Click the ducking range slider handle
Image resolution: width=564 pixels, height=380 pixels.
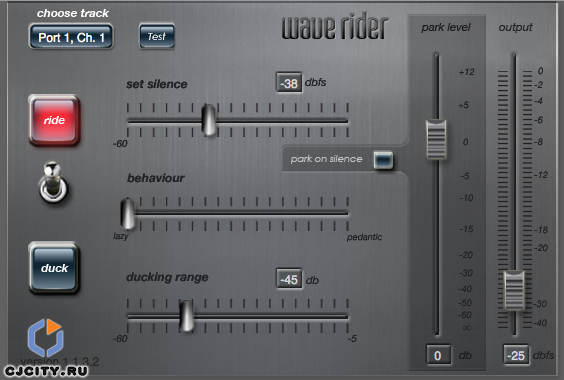[x=186, y=316]
